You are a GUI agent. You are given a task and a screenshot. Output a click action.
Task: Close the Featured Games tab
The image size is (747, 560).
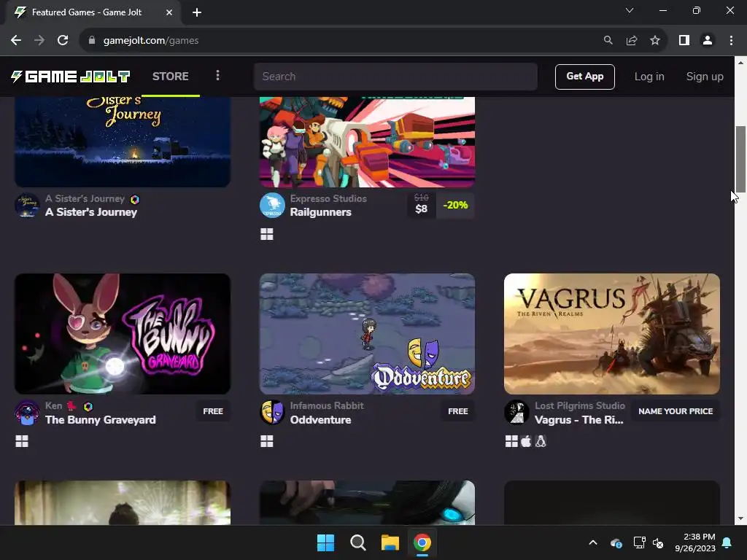pyautogui.click(x=169, y=12)
